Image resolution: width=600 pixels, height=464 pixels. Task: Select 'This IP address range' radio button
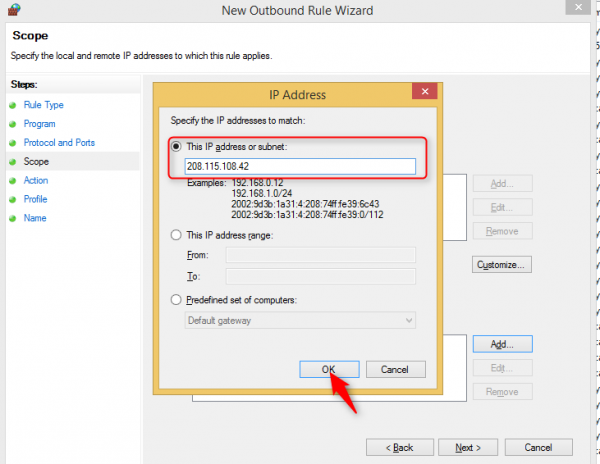click(x=176, y=235)
